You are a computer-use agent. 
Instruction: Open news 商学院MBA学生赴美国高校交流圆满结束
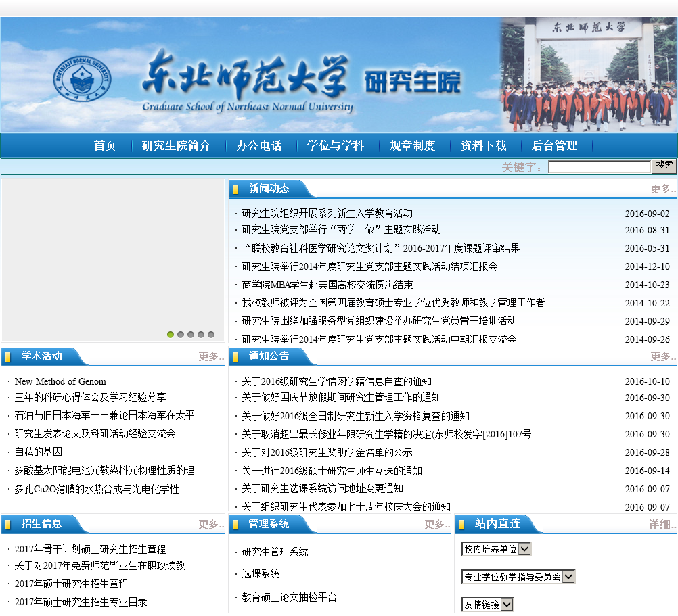327,285
